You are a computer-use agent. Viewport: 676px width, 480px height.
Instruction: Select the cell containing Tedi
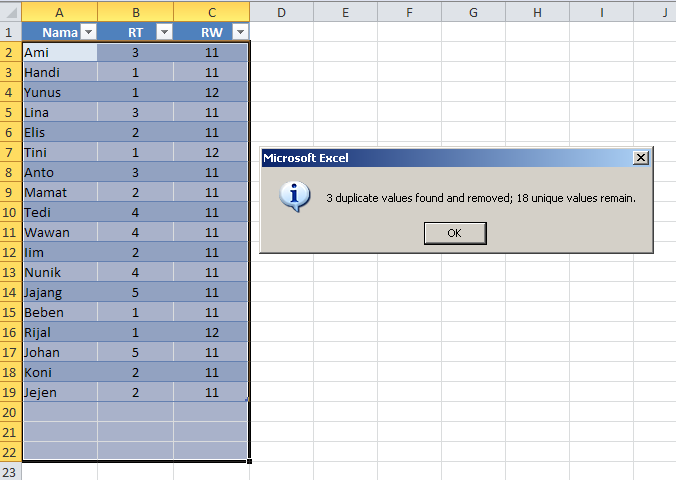pyautogui.click(x=59, y=212)
